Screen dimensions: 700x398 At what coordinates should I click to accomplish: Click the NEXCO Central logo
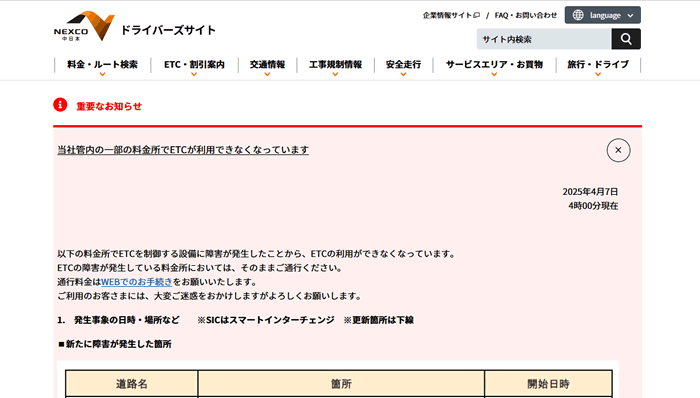[84, 26]
